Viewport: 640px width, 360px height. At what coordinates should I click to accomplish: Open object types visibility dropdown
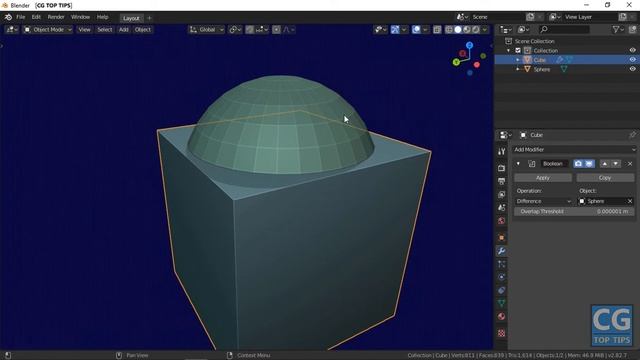(x=380, y=30)
